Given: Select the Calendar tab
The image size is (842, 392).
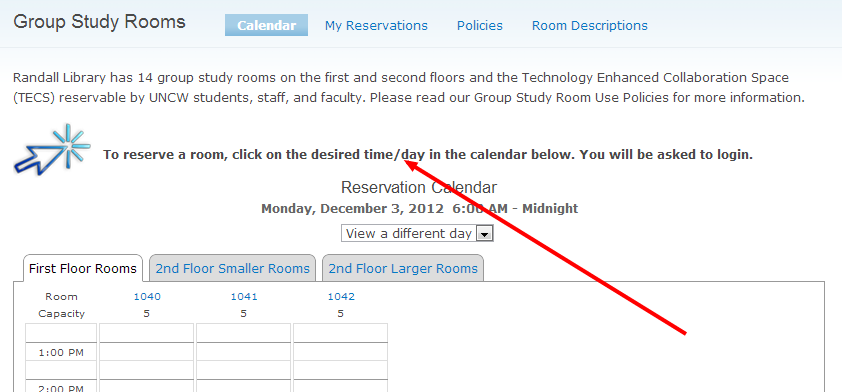Looking at the screenshot, I should coord(266,25).
